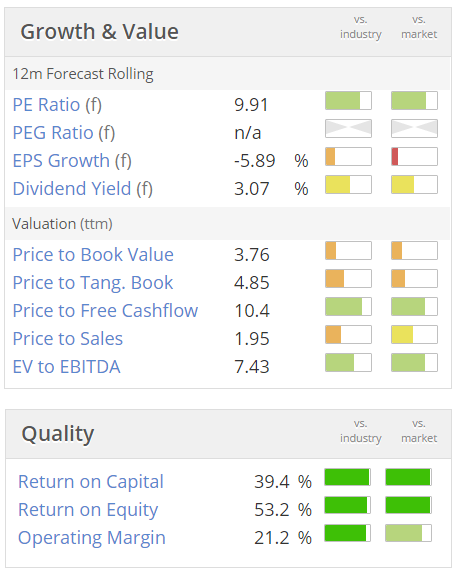Click Dividend Yield vs. industry yellow bar
Viewport: 461px width, 574px height.
click(348, 184)
